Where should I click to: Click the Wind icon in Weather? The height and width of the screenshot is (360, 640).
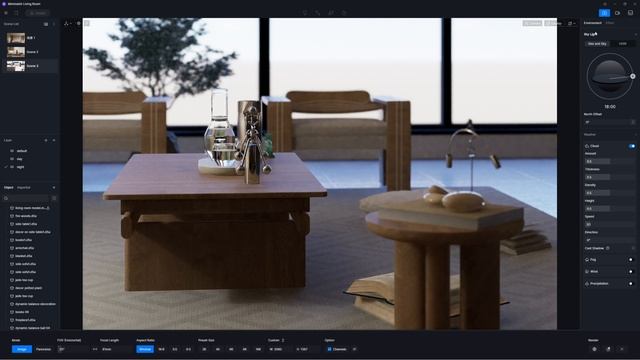point(587,271)
